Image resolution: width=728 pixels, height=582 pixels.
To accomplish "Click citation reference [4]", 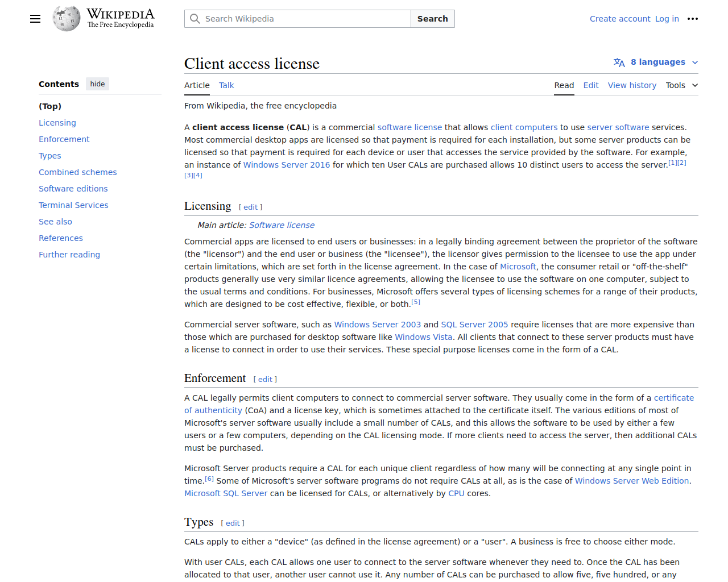I will (198, 176).
